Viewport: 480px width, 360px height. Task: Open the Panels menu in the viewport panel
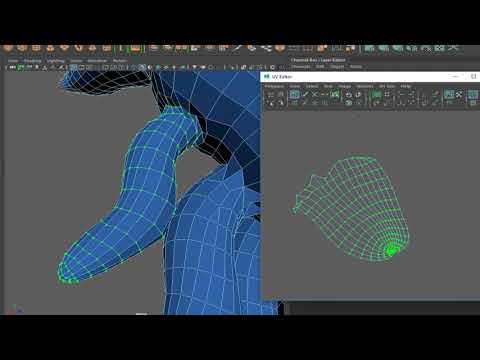(x=119, y=61)
